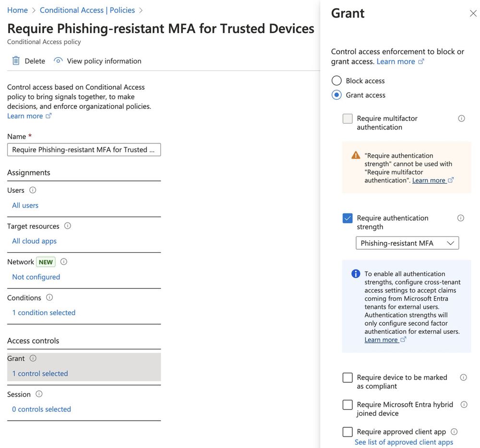This screenshot has height=448, width=480.
Task: Click info icon for Require authentication strength
Action: (x=461, y=218)
